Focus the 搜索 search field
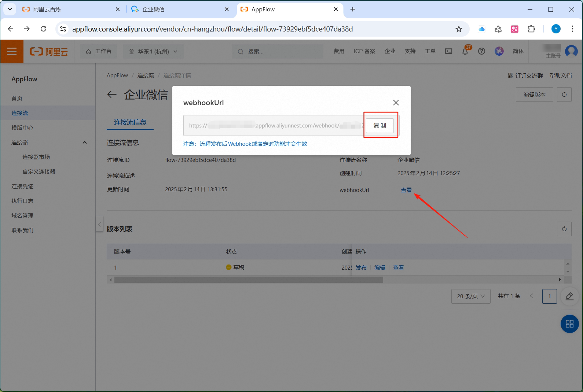Image resolution: width=583 pixels, height=392 pixels. [278, 51]
